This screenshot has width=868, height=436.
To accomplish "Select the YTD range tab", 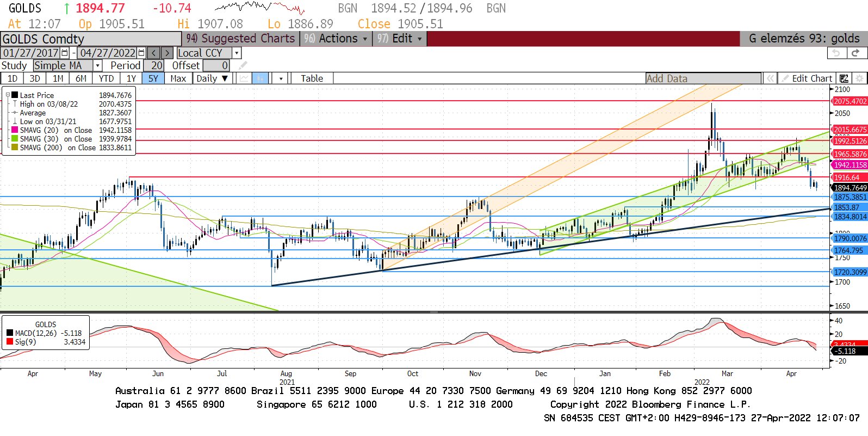I will coord(107,78).
